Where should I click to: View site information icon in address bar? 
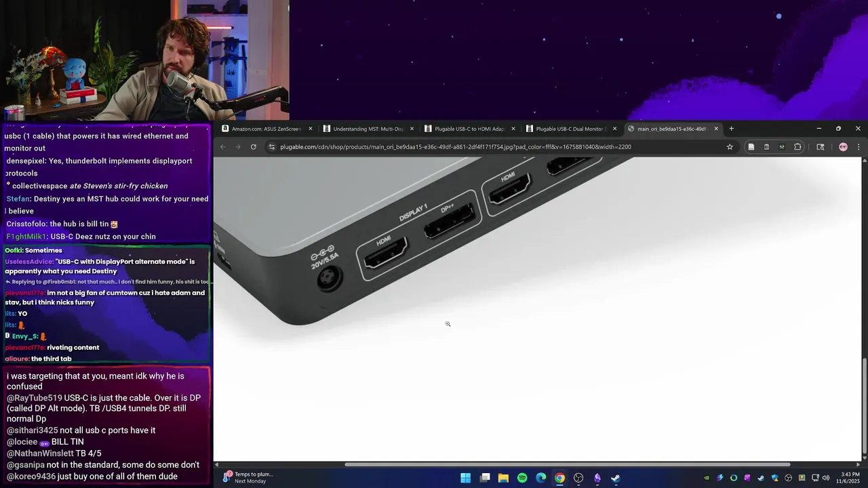click(x=272, y=146)
